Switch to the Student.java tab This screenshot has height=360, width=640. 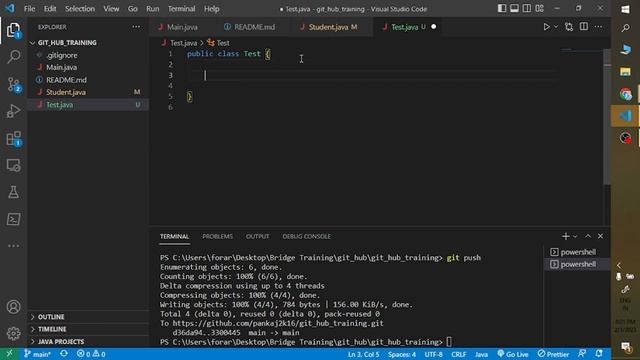[x=329, y=27]
